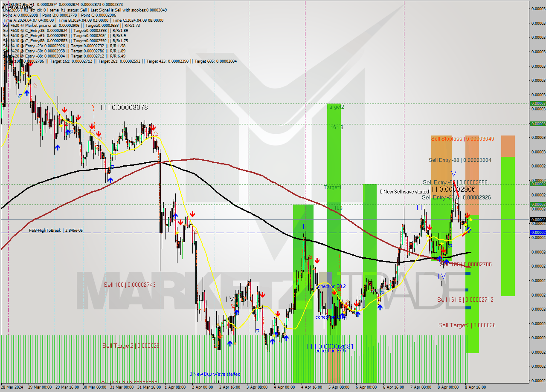The image size is (546, 392).
Task: Click the '4 Apr 16:00' time axis label
Action: [x=311, y=387]
